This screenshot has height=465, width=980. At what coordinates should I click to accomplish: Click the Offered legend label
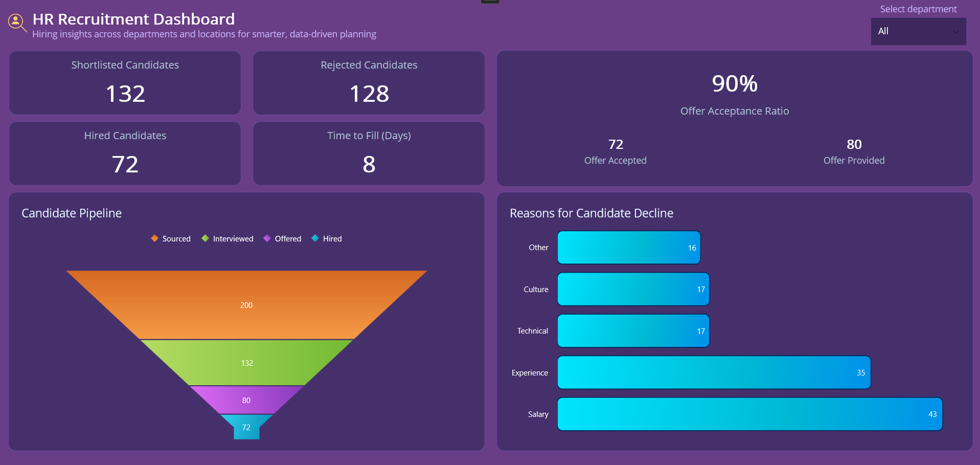tap(288, 239)
